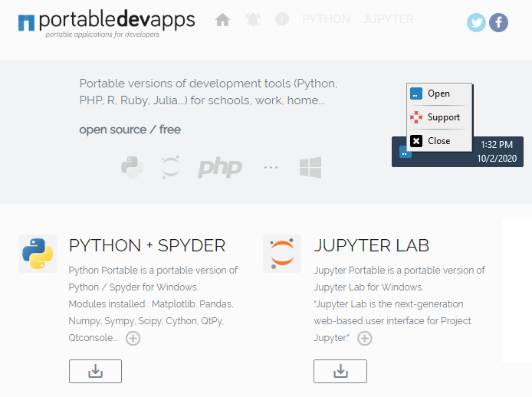Click the colored Python logo thumbnail
The height and width of the screenshot is (397, 532).
(38, 254)
